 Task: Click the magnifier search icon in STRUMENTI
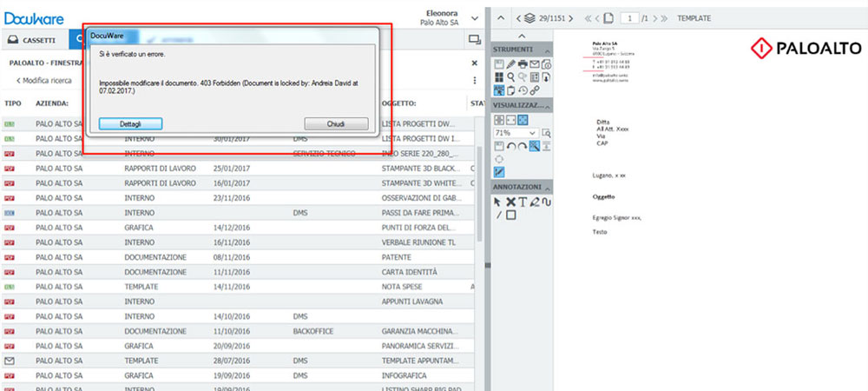click(x=511, y=77)
